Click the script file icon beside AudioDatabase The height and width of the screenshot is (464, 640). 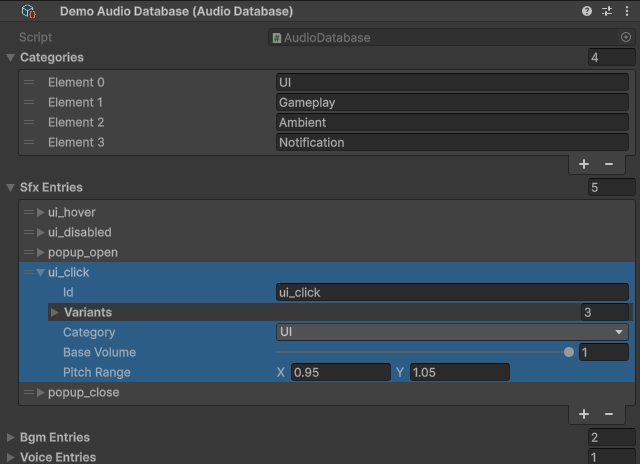point(277,38)
